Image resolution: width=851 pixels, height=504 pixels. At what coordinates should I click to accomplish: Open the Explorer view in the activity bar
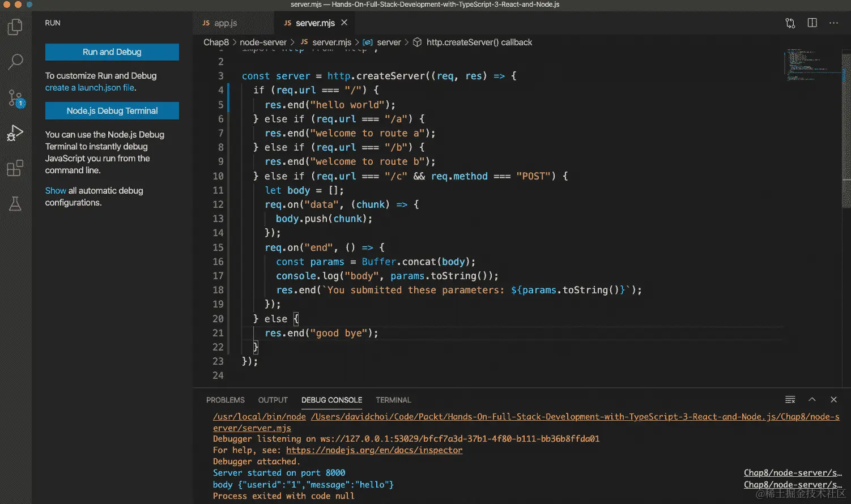[15, 26]
